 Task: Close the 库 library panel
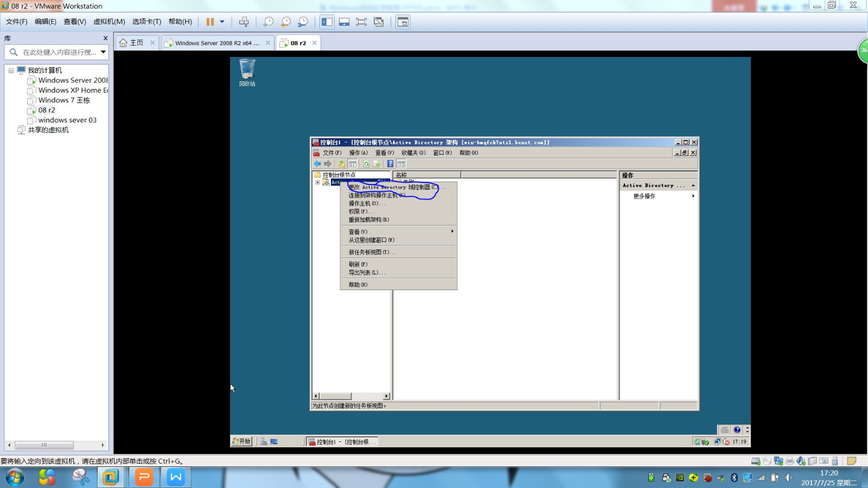pos(105,38)
